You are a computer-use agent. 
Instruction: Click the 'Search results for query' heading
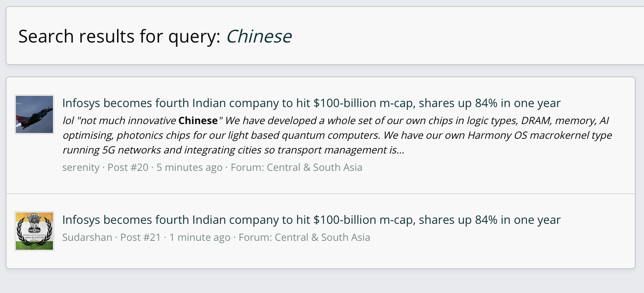(155, 36)
